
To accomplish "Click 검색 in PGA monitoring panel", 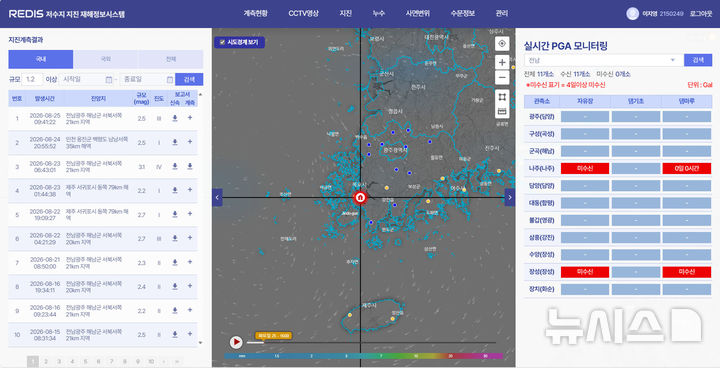I will 698,60.
